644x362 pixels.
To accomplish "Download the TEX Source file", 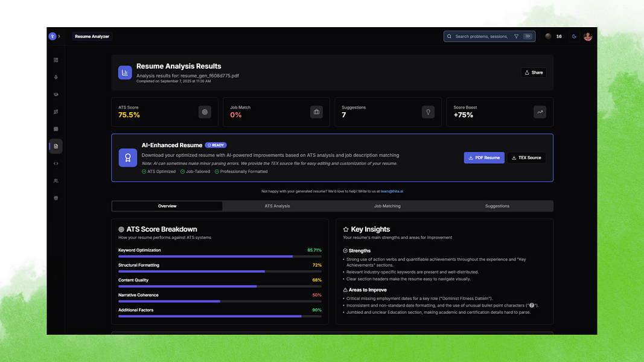I will (526, 157).
